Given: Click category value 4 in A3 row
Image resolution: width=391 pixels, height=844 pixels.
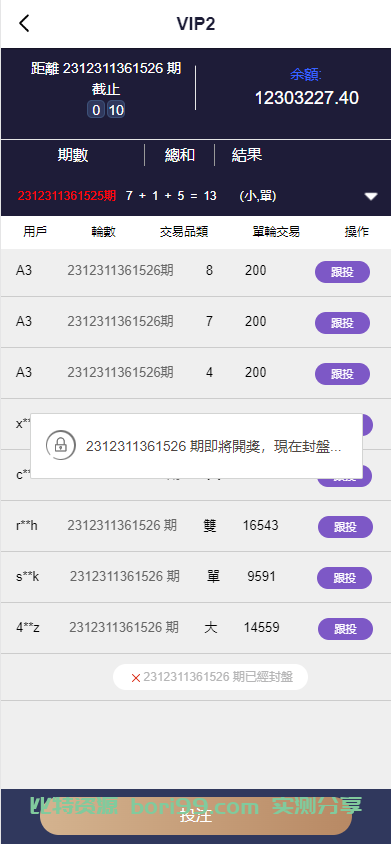Looking at the screenshot, I should [x=209, y=372].
